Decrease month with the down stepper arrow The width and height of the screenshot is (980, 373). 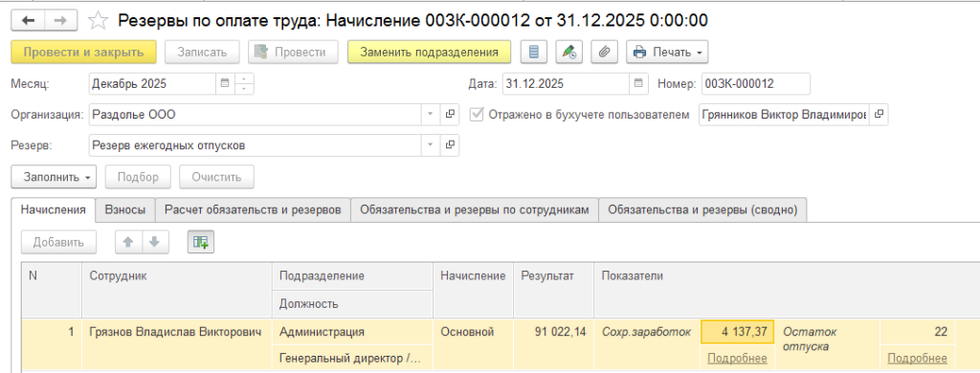(x=244, y=88)
